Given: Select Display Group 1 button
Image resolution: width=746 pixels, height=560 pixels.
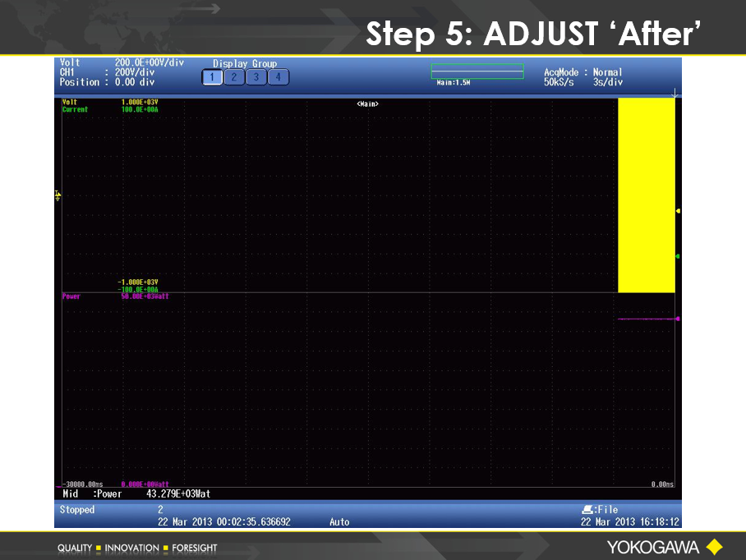Looking at the screenshot, I should pos(212,77).
